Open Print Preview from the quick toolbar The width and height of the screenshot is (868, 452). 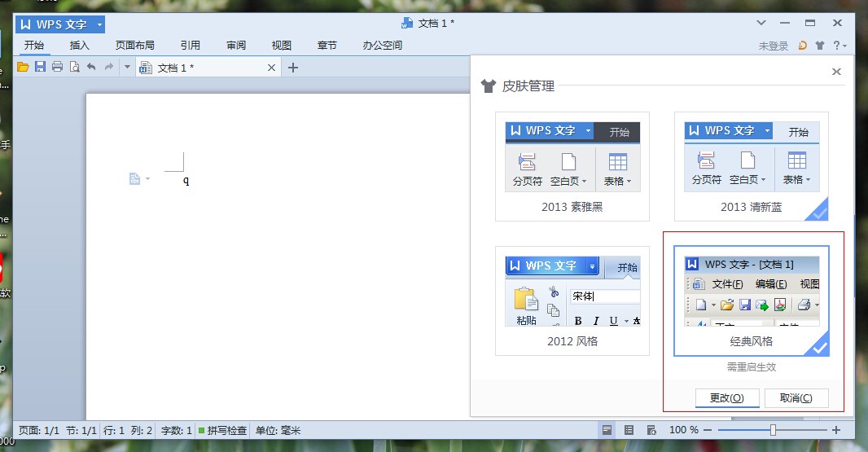74,68
